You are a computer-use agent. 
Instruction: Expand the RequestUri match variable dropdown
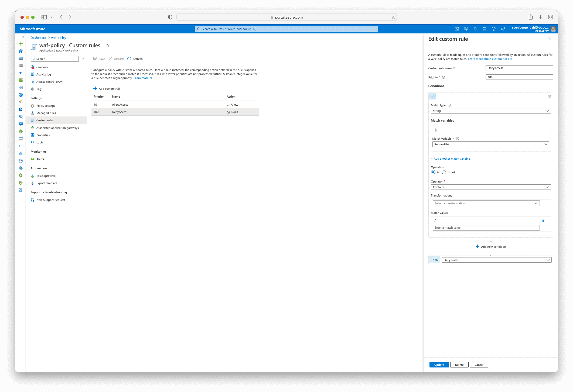point(490,144)
